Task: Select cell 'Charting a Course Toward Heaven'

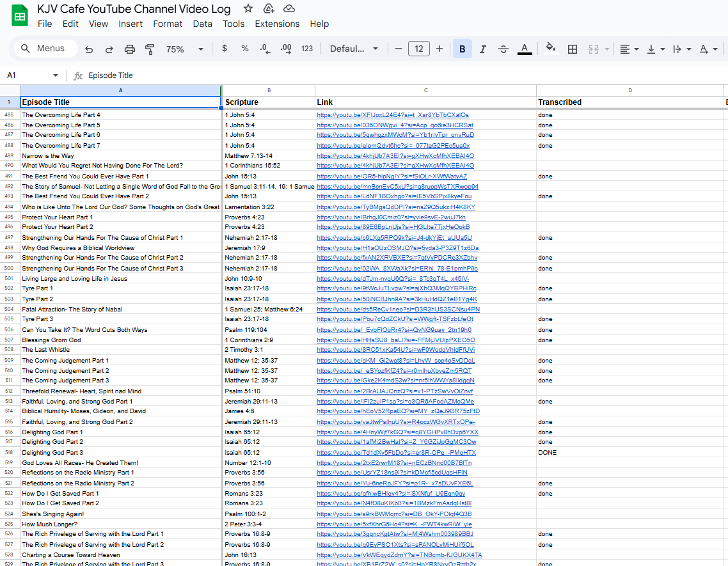Action: (121, 554)
